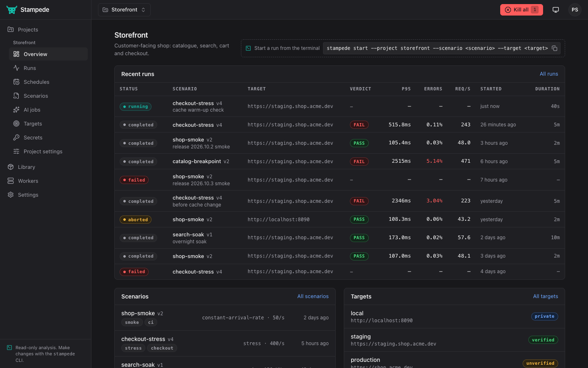Click the 515.8ms P95 value

[400, 125]
